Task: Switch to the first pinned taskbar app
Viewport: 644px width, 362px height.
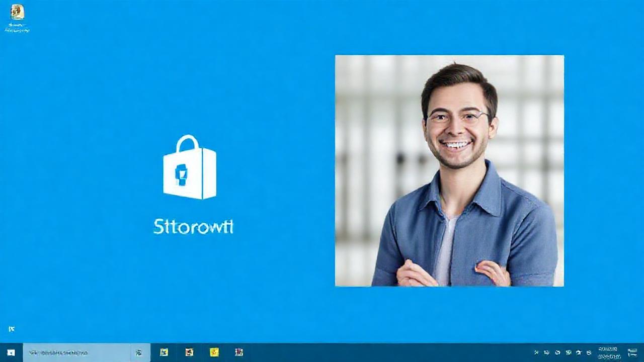Action: 164,353
